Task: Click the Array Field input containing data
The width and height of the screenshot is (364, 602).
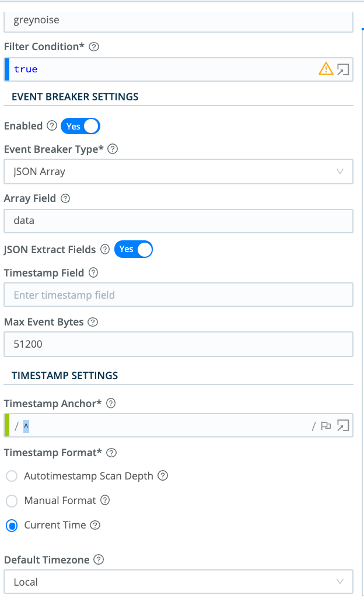Action: click(178, 221)
